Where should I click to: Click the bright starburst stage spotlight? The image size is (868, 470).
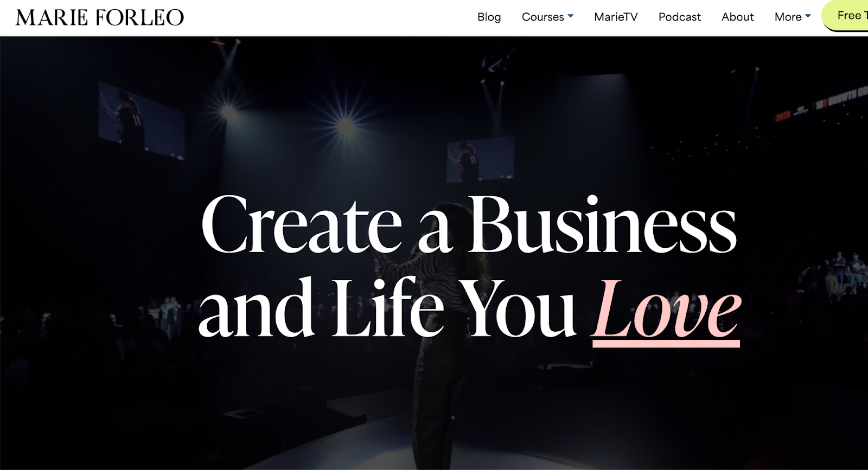point(345,126)
